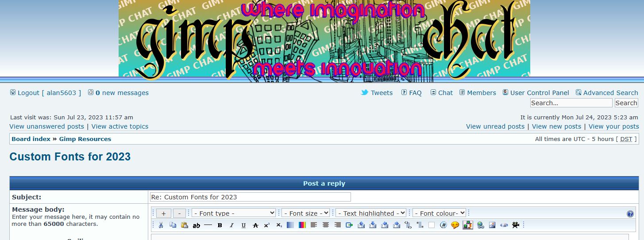
Task: Click the highlighted network computers icon
Action: point(468,225)
